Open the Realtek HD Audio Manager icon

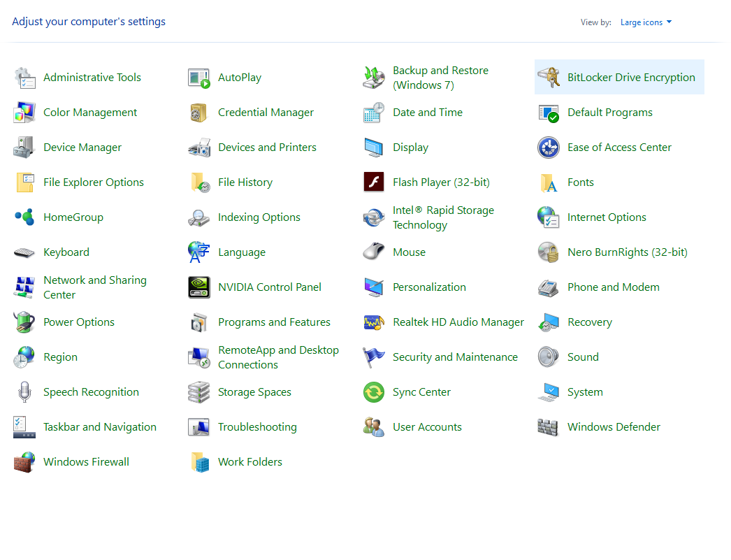pos(374,322)
